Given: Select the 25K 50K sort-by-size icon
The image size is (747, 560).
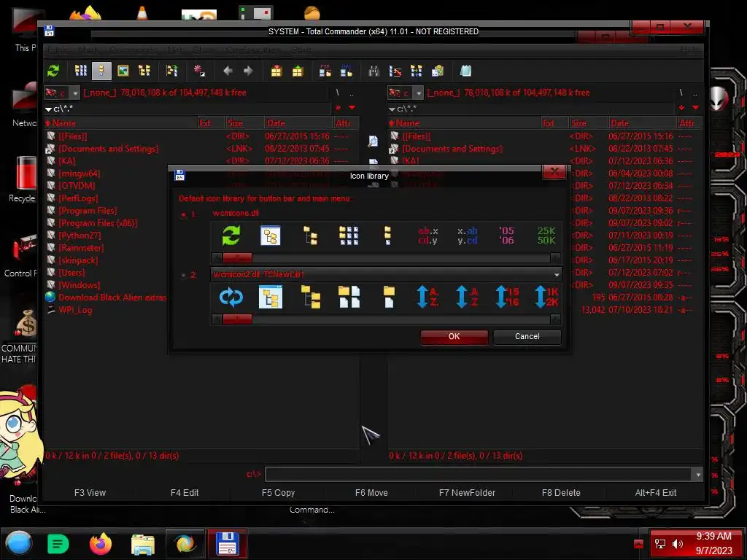Looking at the screenshot, I should [546, 236].
